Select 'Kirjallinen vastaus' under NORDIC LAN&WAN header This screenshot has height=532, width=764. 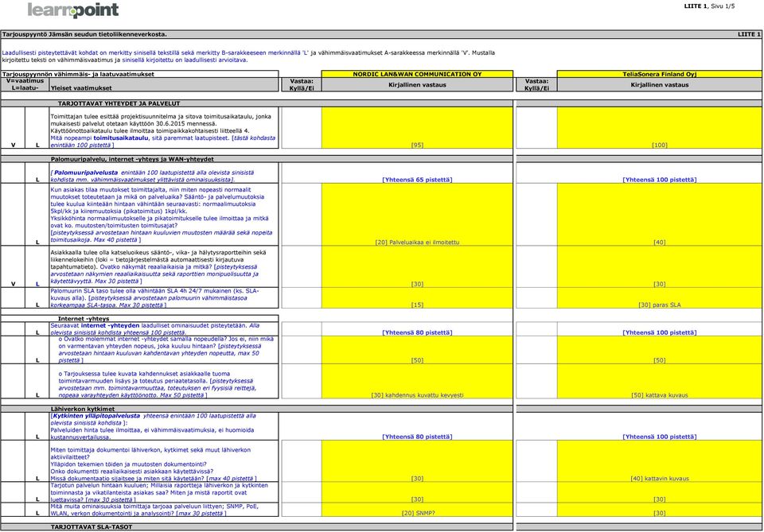(x=417, y=85)
